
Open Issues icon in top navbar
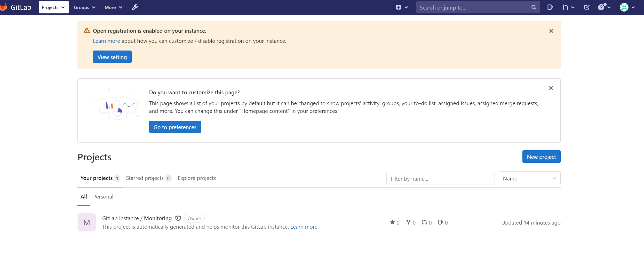point(550,7)
